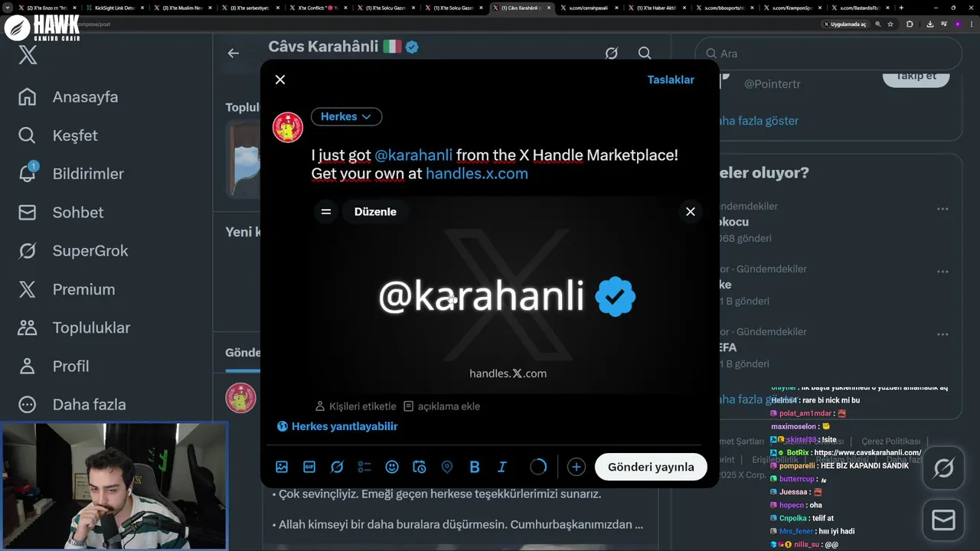980x551 pixels.
Task: Insert an emoji with the smiley icon
Action: (x=392, y=467)
